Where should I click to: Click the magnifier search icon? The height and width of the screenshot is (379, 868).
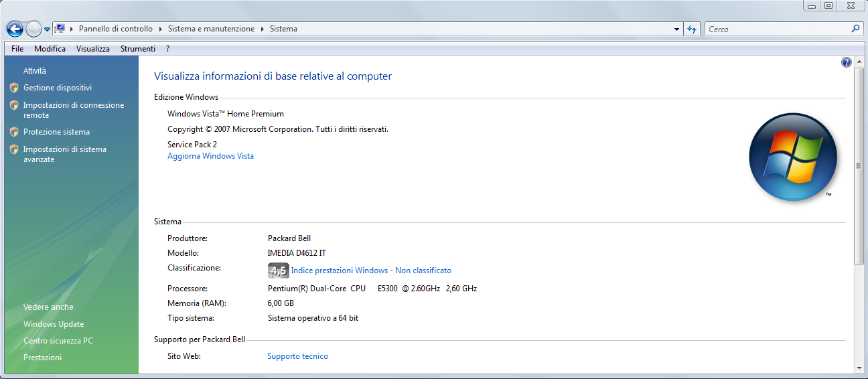(855, 29)
